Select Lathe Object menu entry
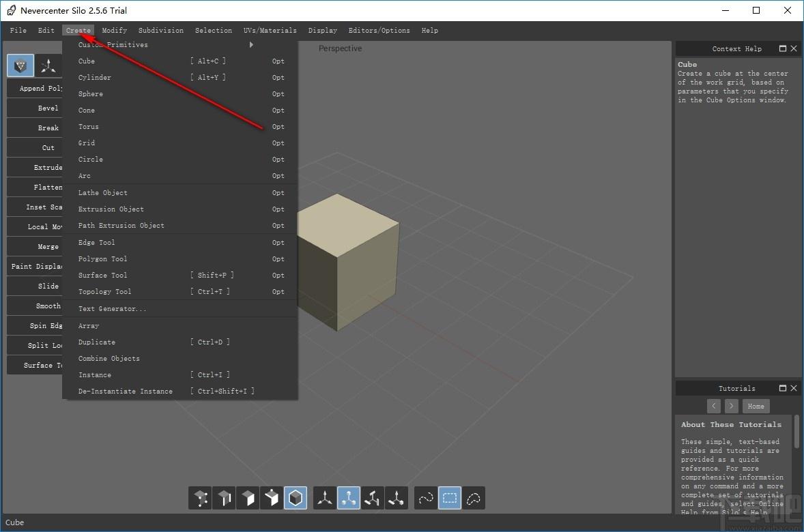Viewport: 804px width, 532px height. pyautogui.click(x=180, y=193)
